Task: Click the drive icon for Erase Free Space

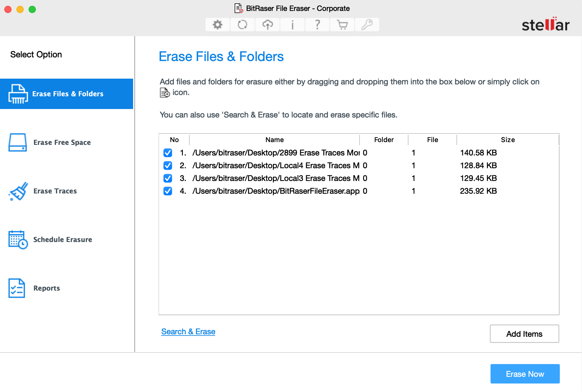Action: (18, 142)
